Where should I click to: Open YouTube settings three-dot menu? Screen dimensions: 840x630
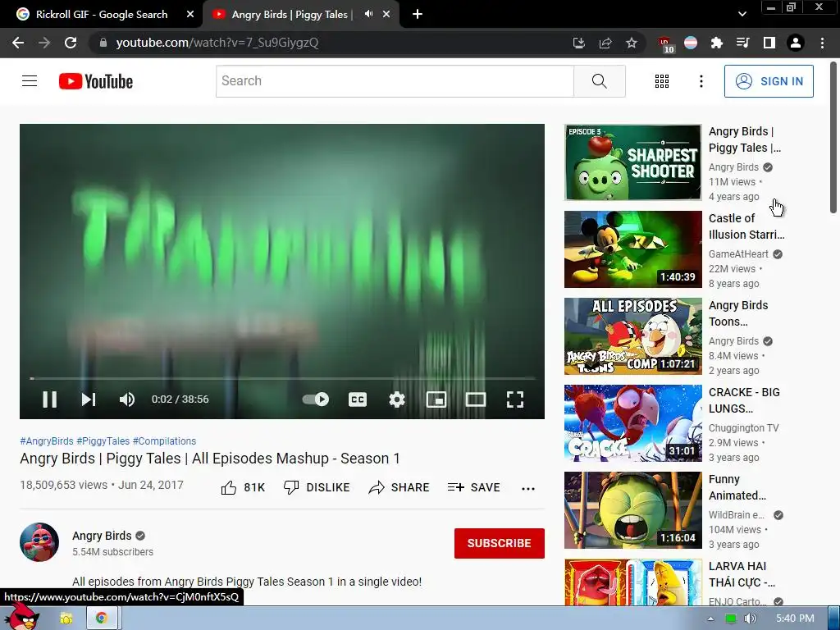pyautogui.click(x=701, y=81)
